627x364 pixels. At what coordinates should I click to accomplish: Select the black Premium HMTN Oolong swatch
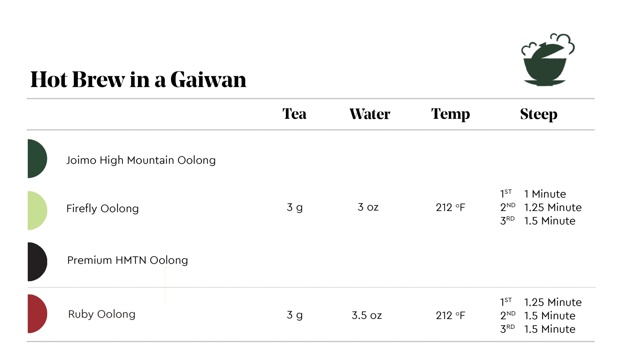[37, 262]
